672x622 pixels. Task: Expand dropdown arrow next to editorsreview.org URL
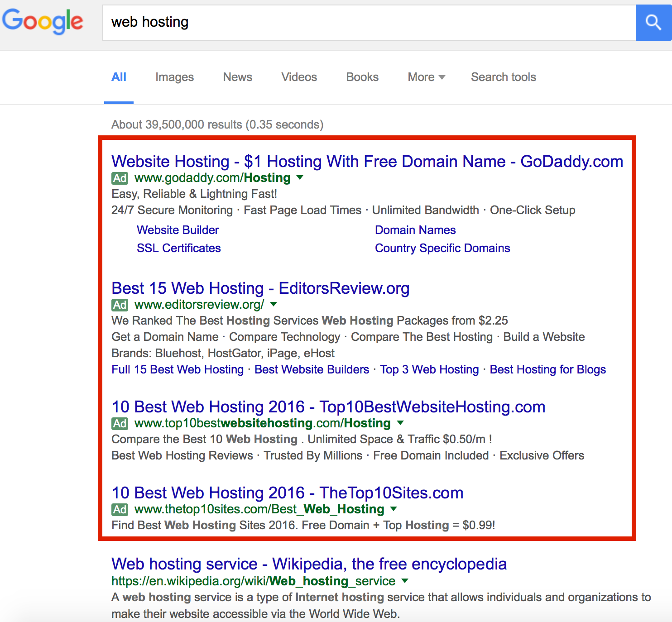click(274, 305)
